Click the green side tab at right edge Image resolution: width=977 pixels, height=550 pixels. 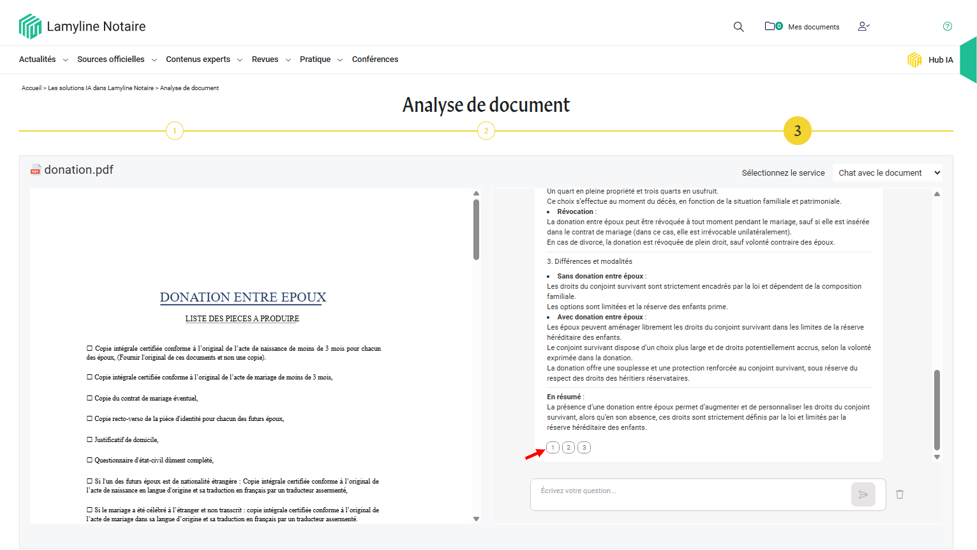968,60
